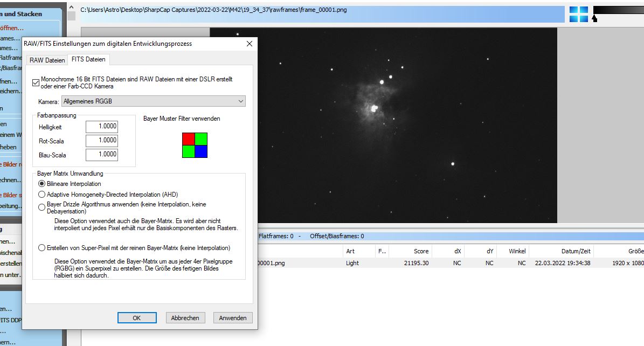The image size is (644, 346).
Task: Click the Art column header
Action: [359, 251]
